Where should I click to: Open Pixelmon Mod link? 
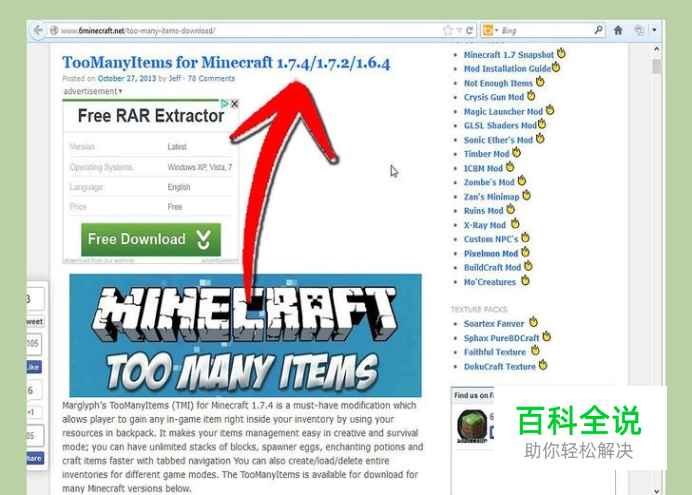[491, 253]
